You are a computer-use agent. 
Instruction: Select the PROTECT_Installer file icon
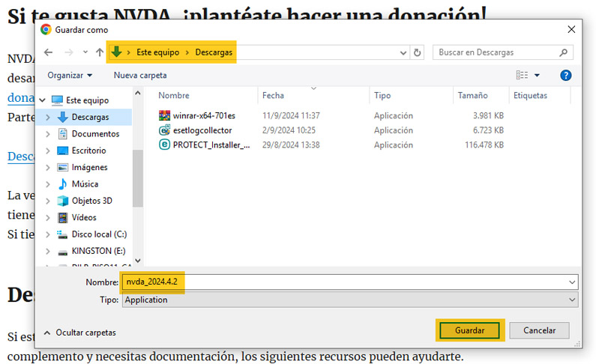[x=164, y=145]
